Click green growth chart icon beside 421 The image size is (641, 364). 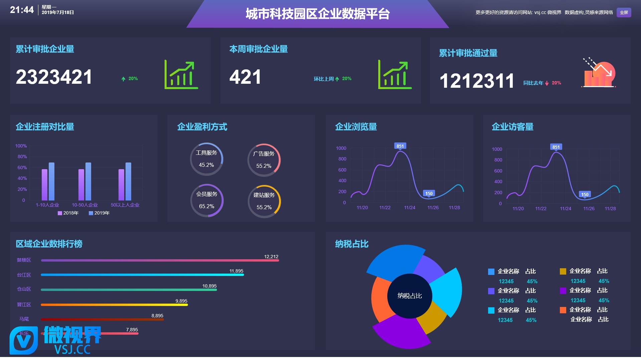click(x=395, y=75)
